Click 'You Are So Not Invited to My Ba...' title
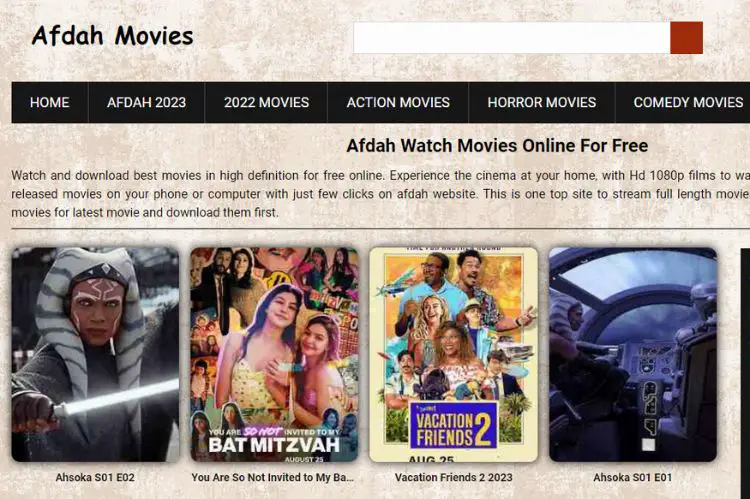 point(273,477)
